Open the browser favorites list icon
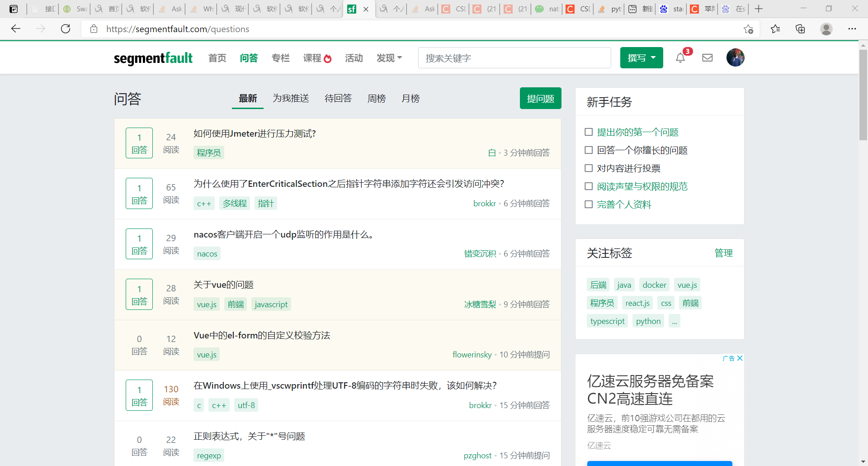Screen dimensions: 868x466 click(x=775, y=29)
